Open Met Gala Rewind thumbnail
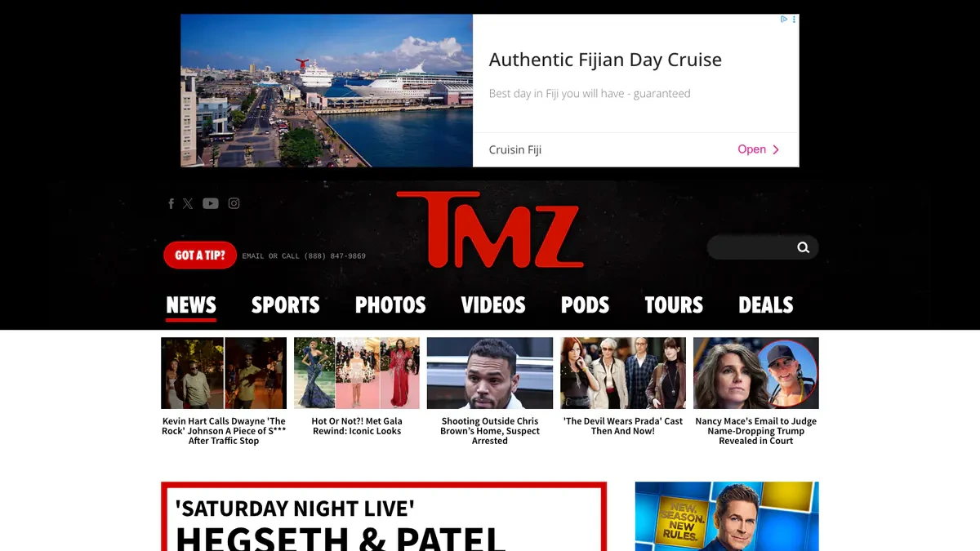980x551 pixels. tap(357, 373)
